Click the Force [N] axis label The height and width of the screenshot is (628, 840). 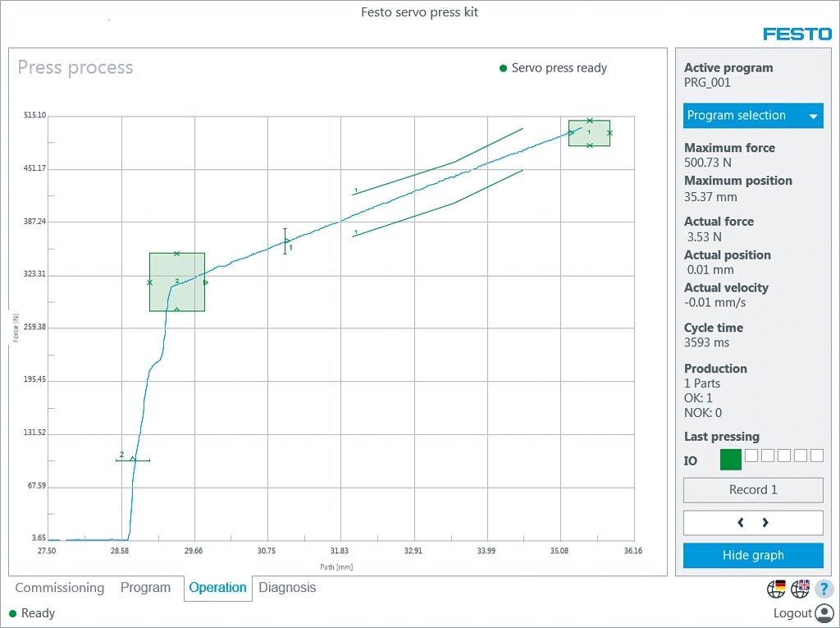16,328
